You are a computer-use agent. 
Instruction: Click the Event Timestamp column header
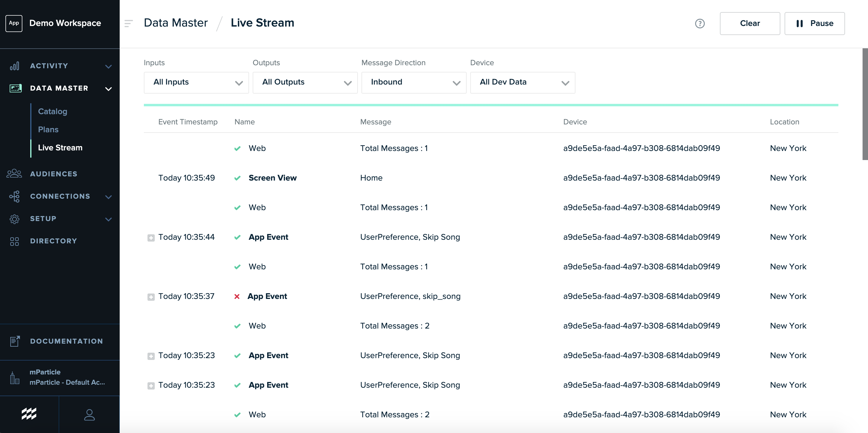pos(188,122)
